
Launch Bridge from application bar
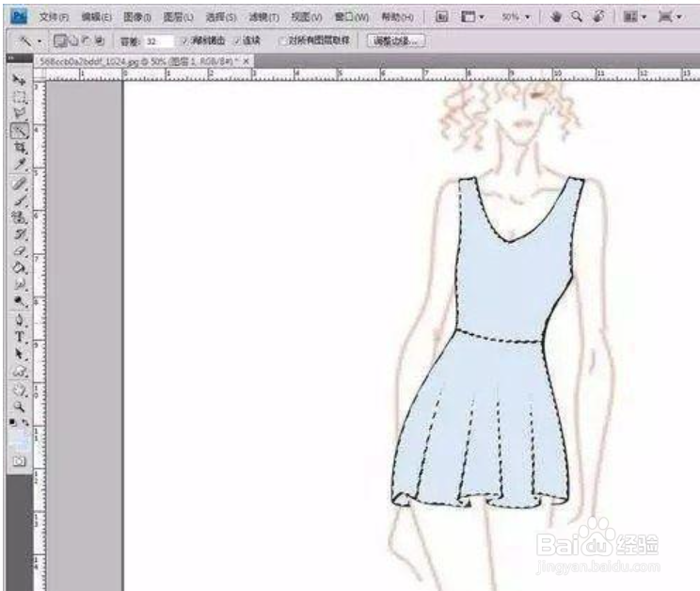tap(441, 17)
